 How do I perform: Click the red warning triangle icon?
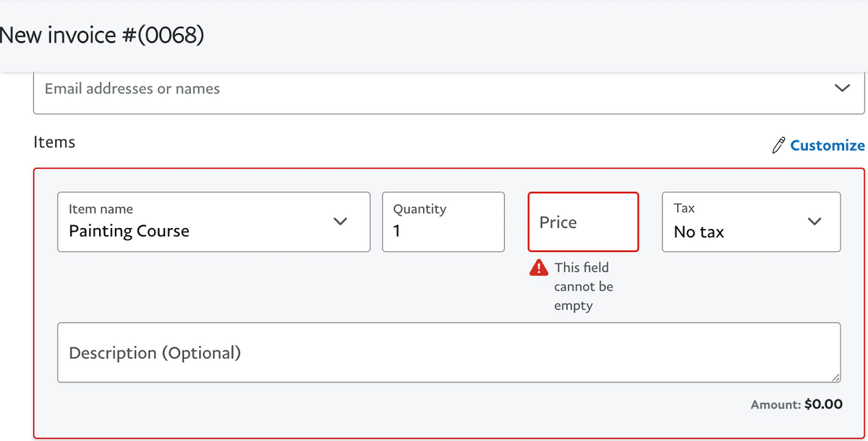click(539, 268)
